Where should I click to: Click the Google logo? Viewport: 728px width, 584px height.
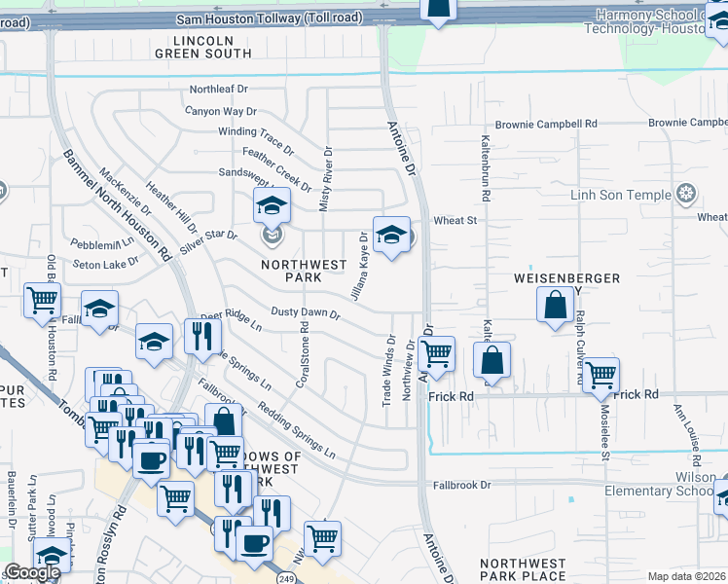pyautogui.click(x=33, y=573)
